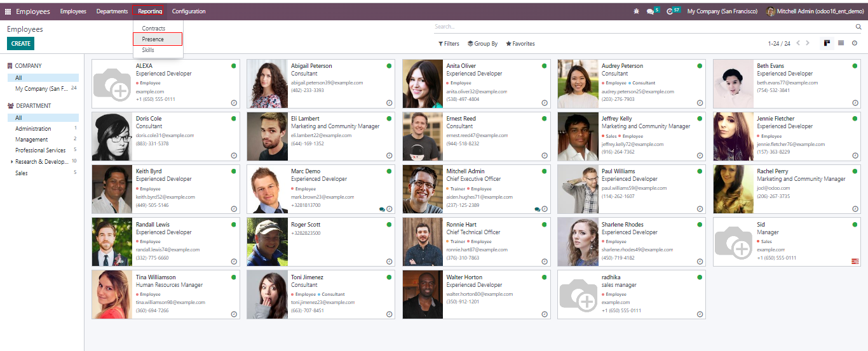The height and width of the screenshot is (351, 868).
Task: Open the Configuration menu
Action: point(189,11)
